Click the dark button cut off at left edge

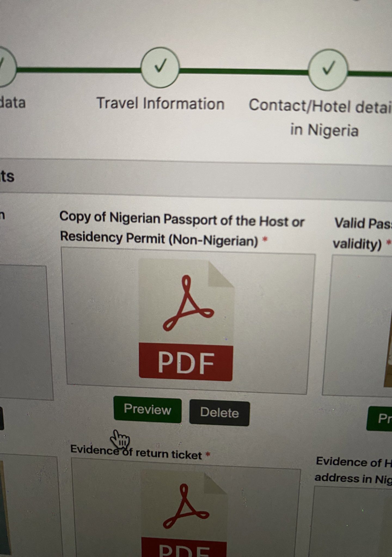(x=2, y=418)
